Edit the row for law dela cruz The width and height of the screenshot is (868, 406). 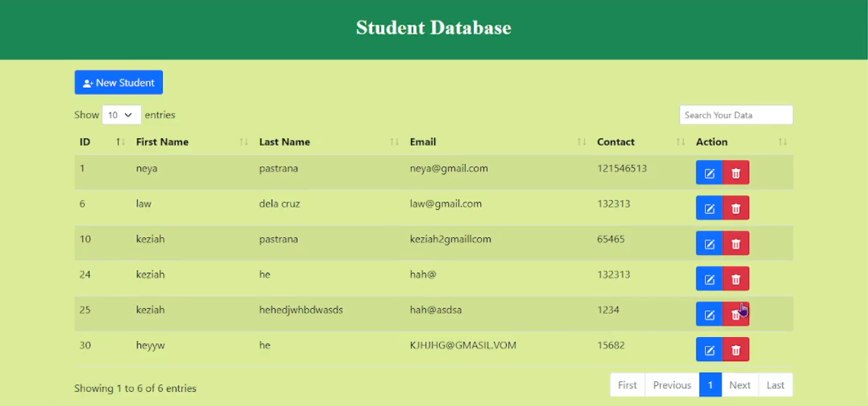click(x=709, y=208)
